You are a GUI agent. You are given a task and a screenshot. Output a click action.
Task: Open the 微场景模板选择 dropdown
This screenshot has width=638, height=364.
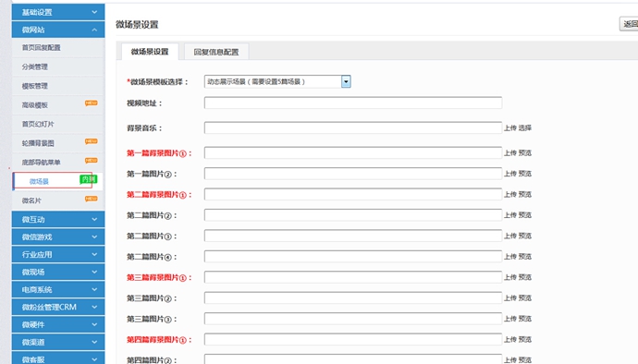277,81
